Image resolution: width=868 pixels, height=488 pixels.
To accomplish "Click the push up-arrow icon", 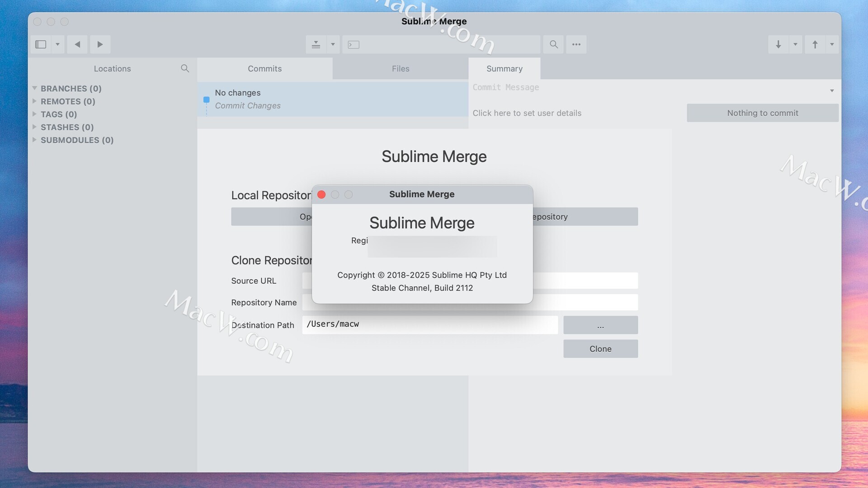I will pos(815,44).
